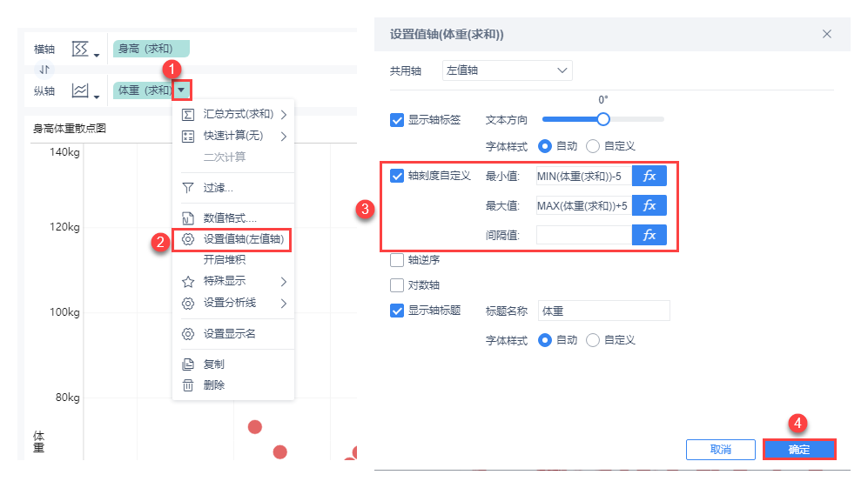The image size is (868, 488).
Task: Click the 删除 trash icon
Action: tap(187, 385)
